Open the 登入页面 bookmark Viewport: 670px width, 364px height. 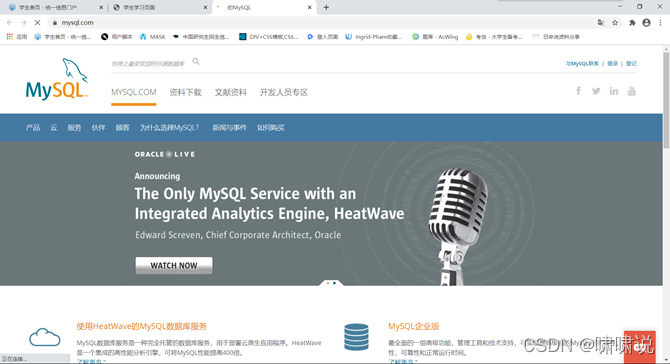[x=323, y=37]
